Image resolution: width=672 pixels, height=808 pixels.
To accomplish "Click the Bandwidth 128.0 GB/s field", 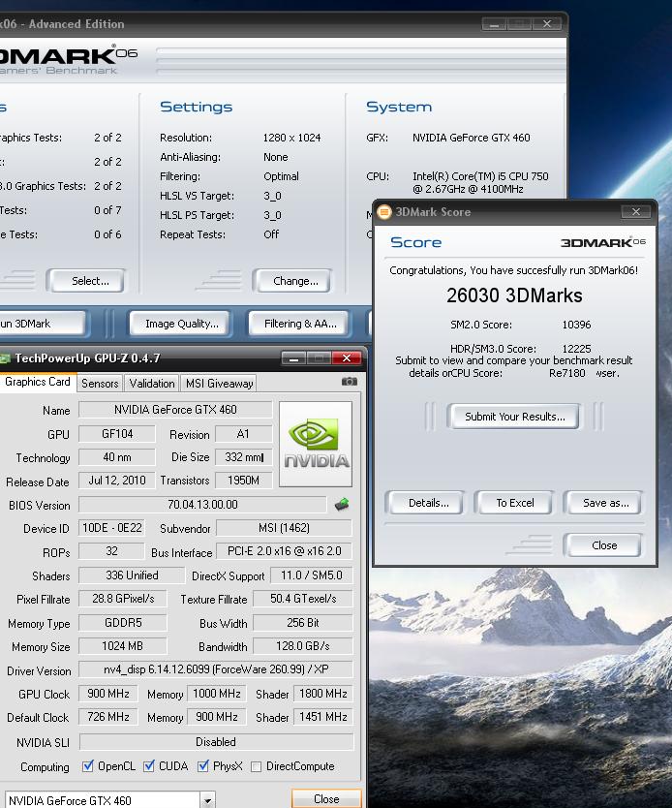I will click(303, 646).
